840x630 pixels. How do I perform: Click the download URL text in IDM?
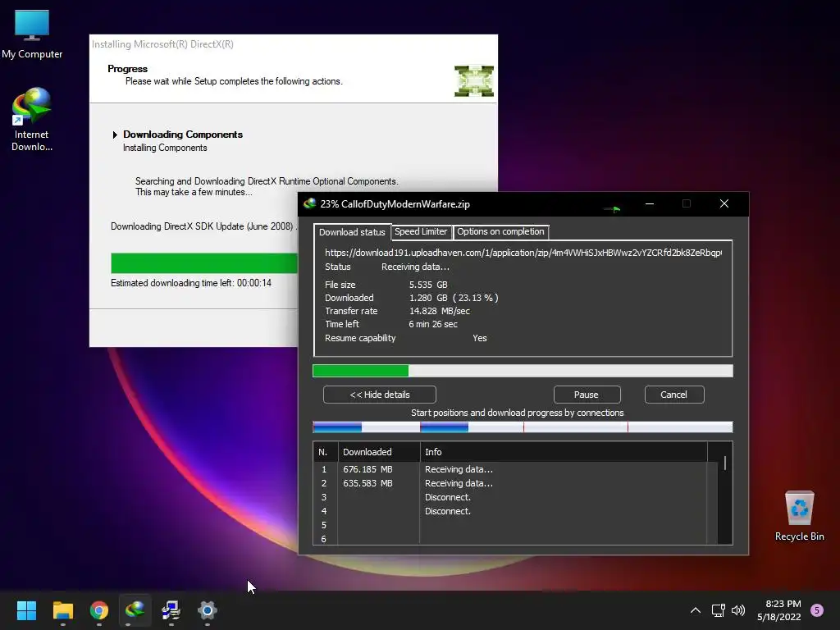[x=523, y=253]
